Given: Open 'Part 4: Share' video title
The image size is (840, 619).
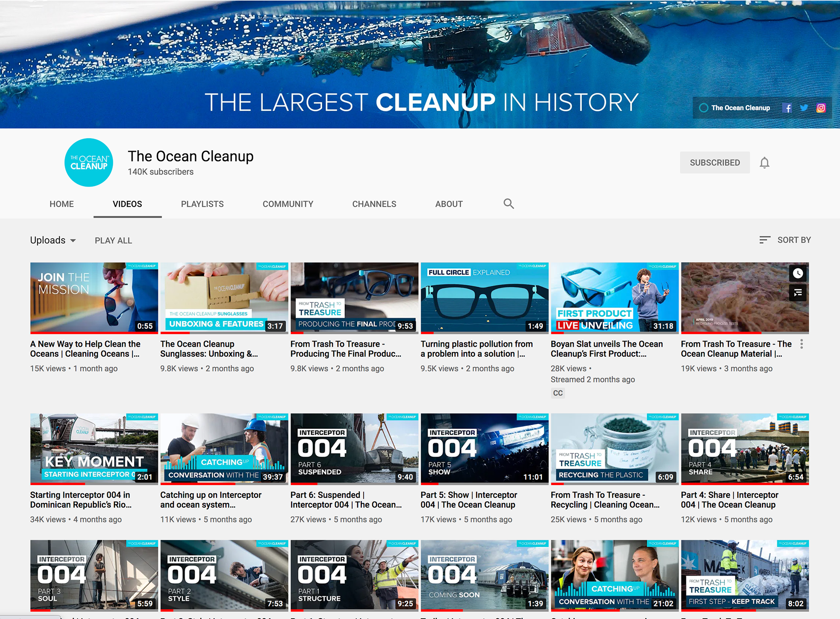Looking at the screenshot, I should pos(729,500).
